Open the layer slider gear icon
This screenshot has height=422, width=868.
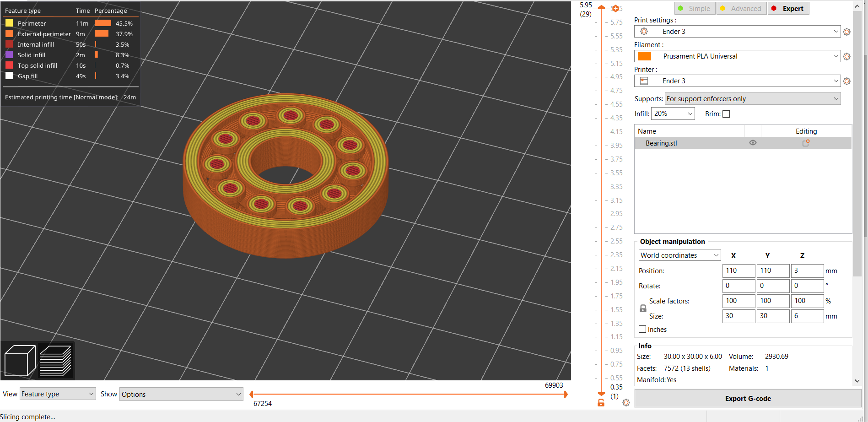tap(626, 403)
